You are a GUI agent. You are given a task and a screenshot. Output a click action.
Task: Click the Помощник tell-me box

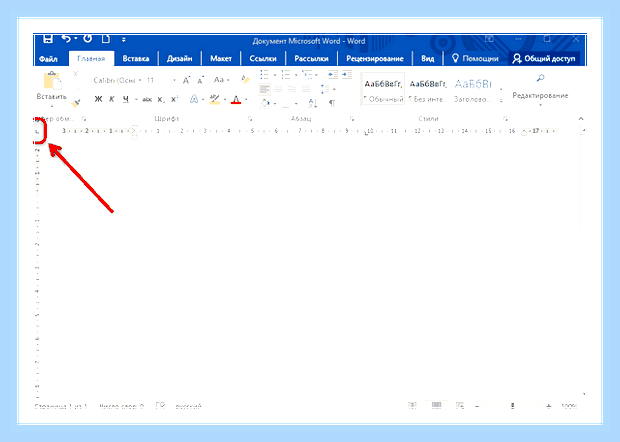coord(475,59)
